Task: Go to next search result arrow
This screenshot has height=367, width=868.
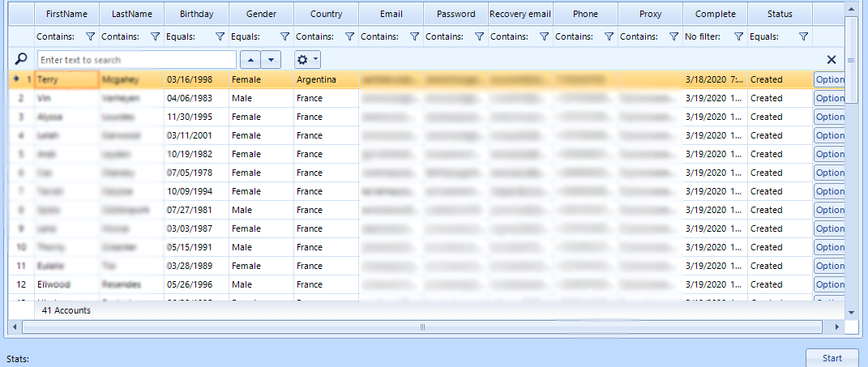Action: coord(271,60)
